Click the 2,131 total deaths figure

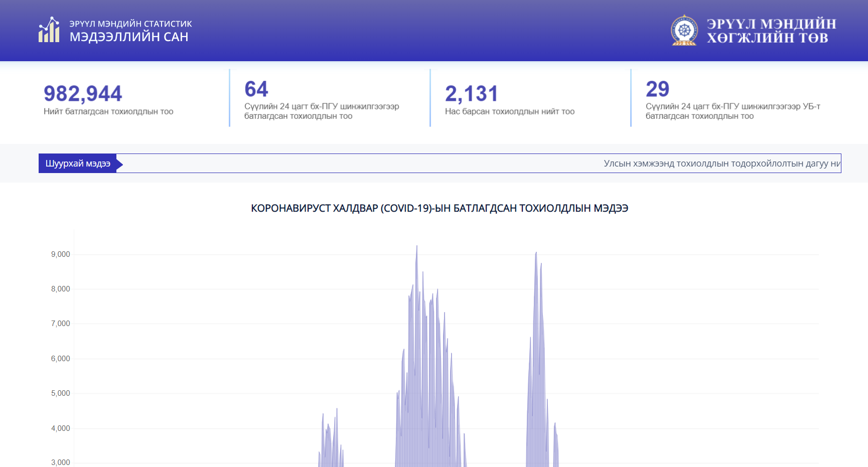pos(471,94)
